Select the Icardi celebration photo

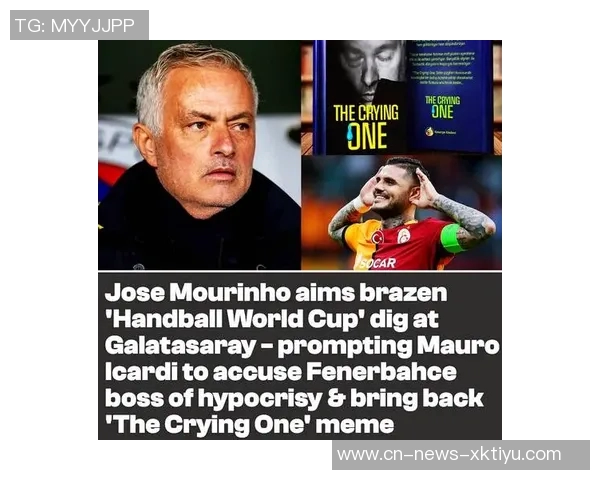(401, 213)
